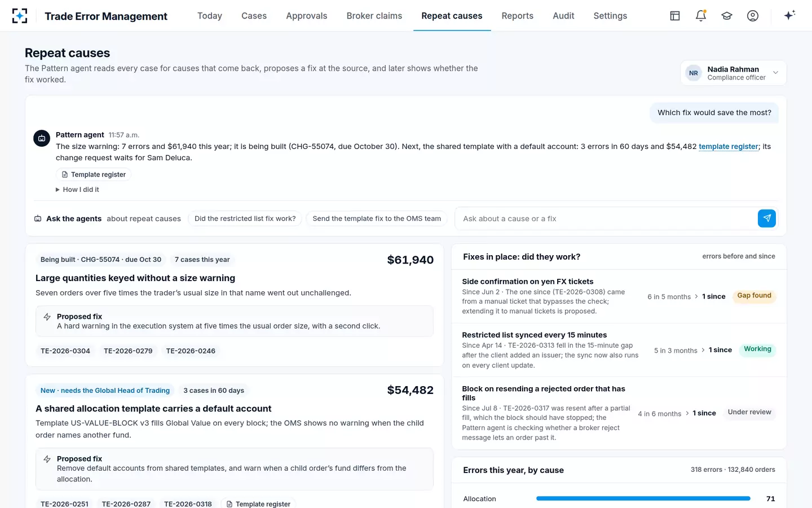Screen dimensions: 812x508
Task: Go to the Settings tab
Action: pos(610,16)
